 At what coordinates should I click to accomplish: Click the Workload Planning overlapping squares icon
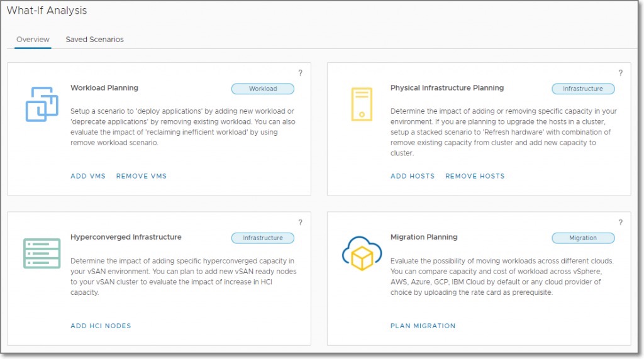click(x=42, y=104)
